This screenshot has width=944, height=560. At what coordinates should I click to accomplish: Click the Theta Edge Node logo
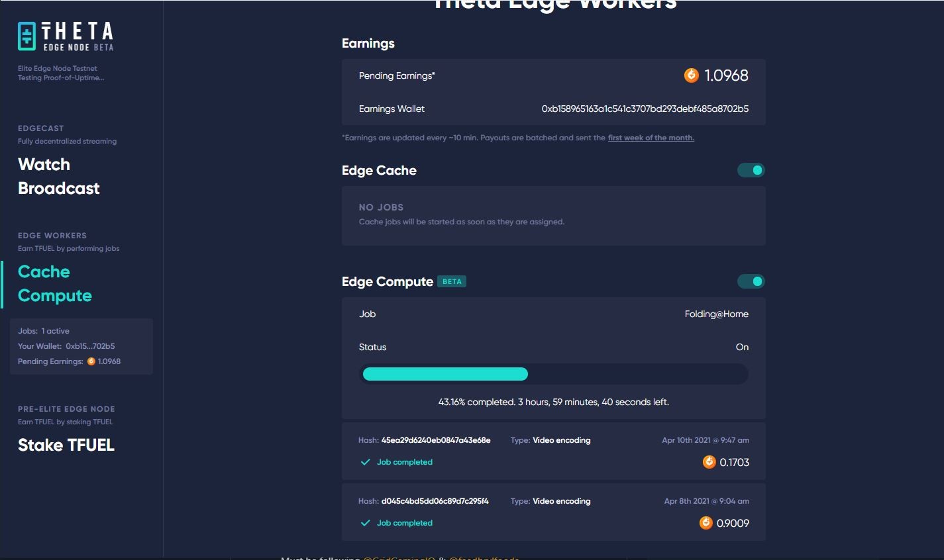(66, 36)
